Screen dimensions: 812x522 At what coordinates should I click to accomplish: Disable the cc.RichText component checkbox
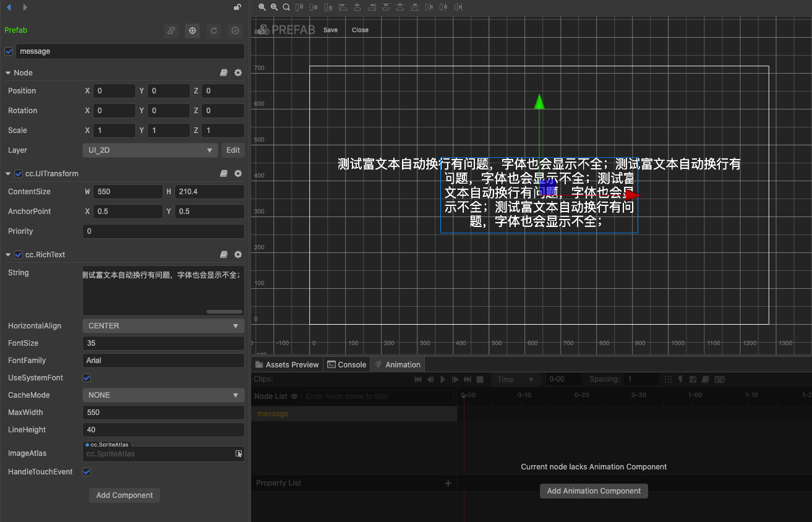[x=19, y=255]
